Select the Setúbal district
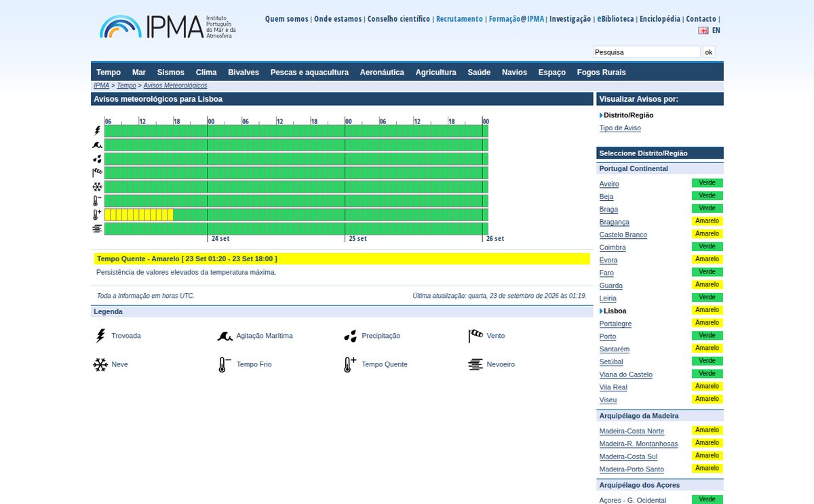This screenshot has width=814, height=504. [x=611, y=362]
